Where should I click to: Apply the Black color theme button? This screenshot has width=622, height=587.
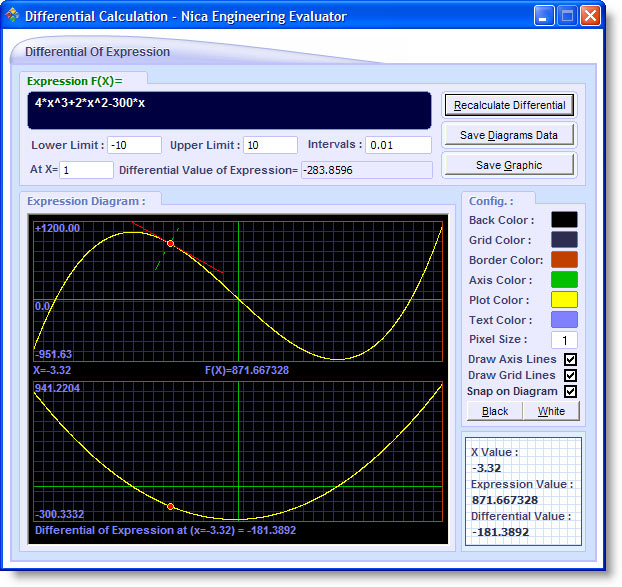click(x=495, y=411)
